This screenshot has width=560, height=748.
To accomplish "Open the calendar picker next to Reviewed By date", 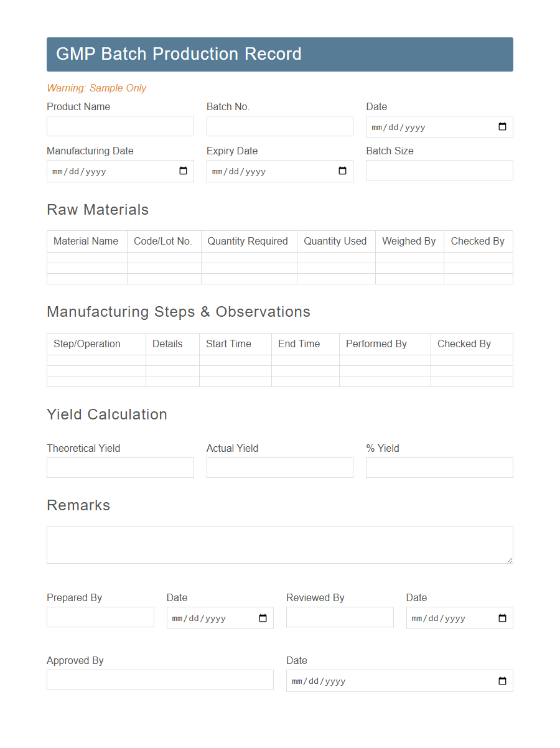I will point(502,618).
